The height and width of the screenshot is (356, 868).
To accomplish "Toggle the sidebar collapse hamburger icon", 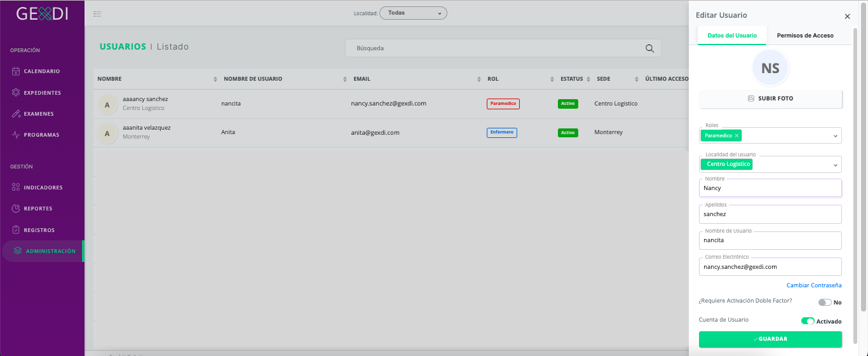I will [97, 13].
